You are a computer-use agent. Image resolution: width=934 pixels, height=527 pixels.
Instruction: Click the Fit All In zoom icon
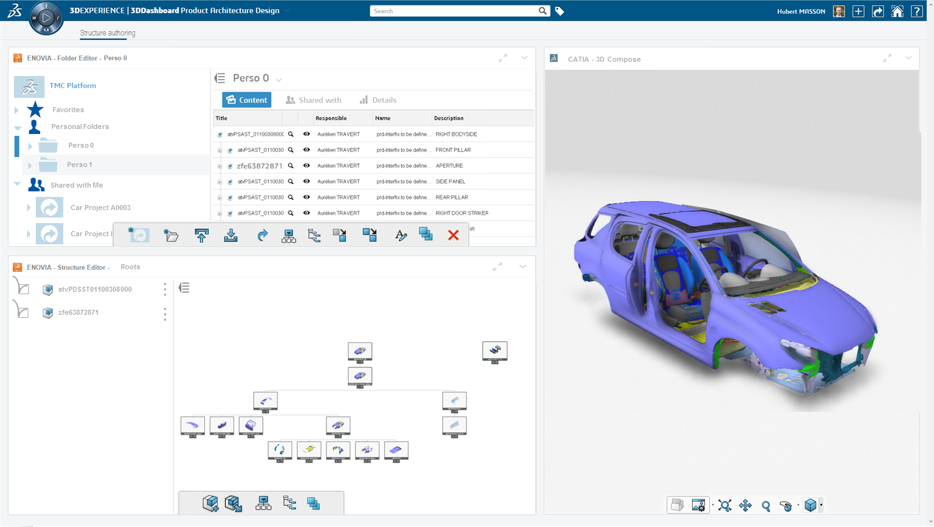[724, 506]
